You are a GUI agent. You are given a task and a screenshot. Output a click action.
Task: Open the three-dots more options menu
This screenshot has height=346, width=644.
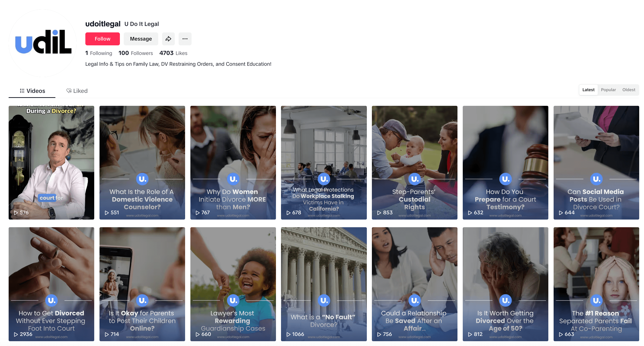(x=185, y=39)
